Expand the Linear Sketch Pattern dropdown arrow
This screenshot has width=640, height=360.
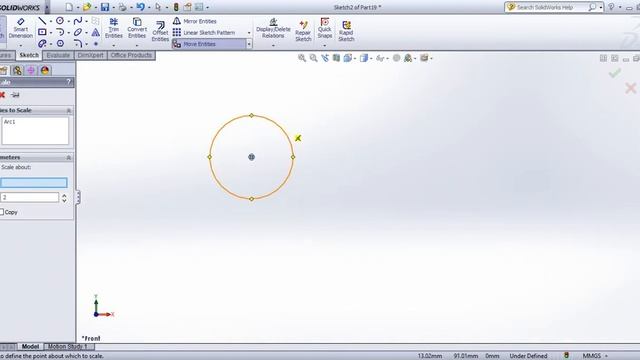pos(249,33)
